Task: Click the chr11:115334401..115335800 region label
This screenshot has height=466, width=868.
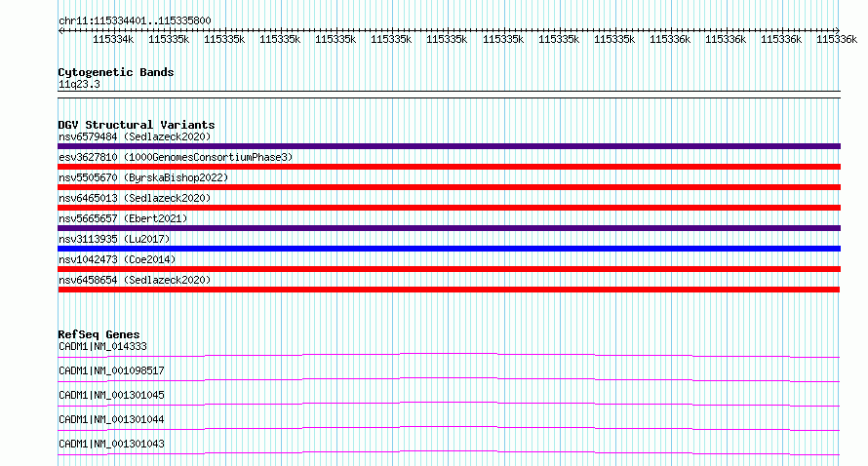Action: pos(135,20)
